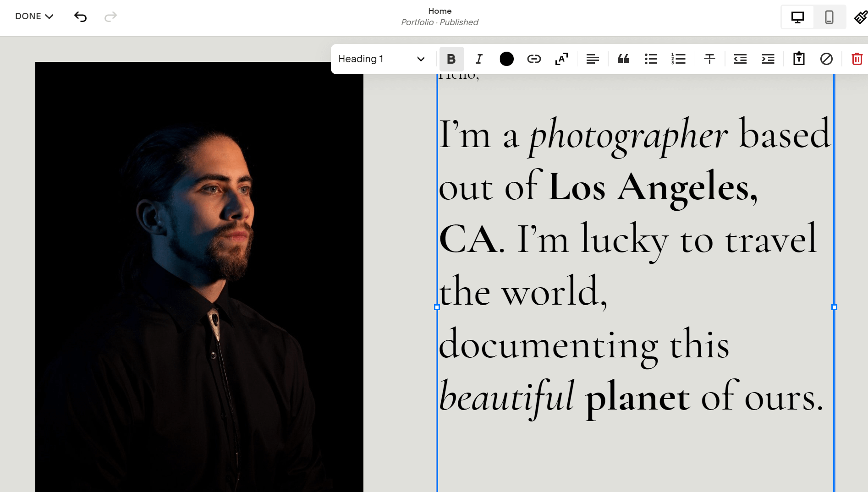Switch to mobile preview view
868x492 pixels.
tap(829, 17)
